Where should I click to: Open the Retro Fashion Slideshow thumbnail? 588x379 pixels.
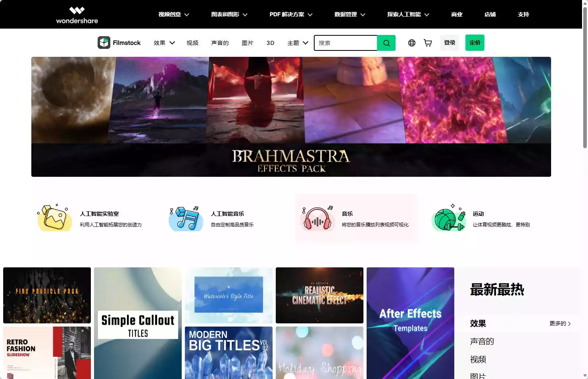pos(47,353)
